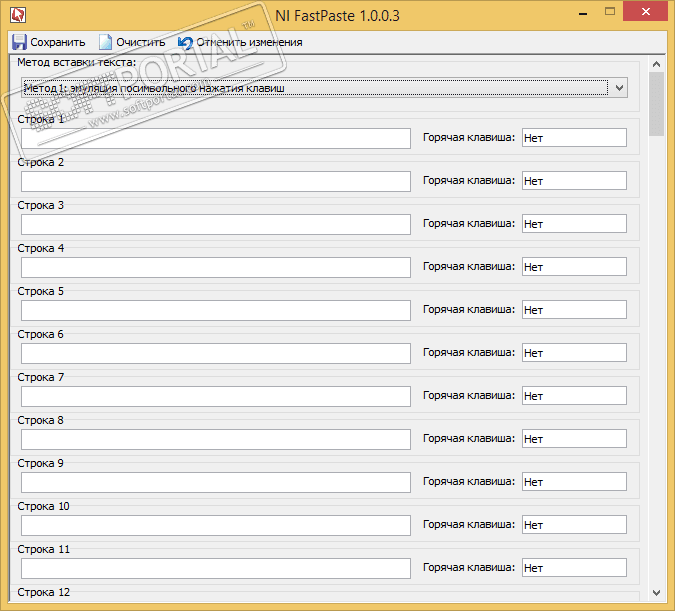The image size is (675, 611).
Task: Click the Сохранить button label
Action: point(58,42)
